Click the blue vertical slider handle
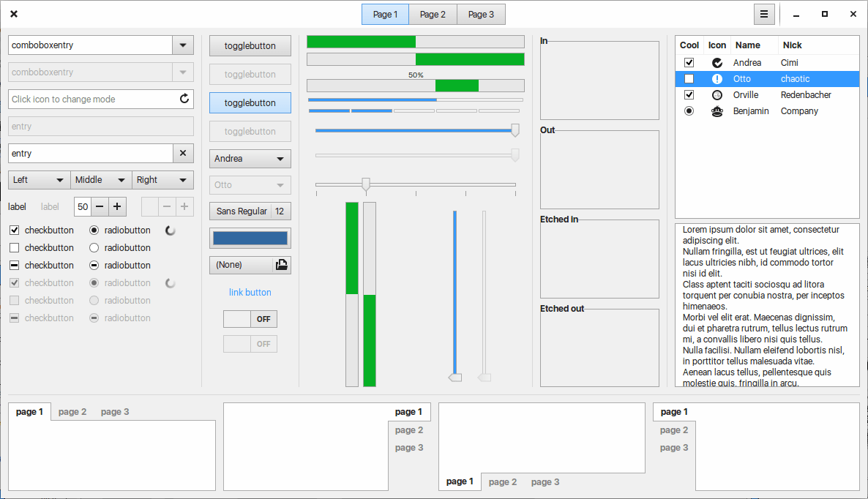Screen dimensions: 868x499 pos(455,378)
